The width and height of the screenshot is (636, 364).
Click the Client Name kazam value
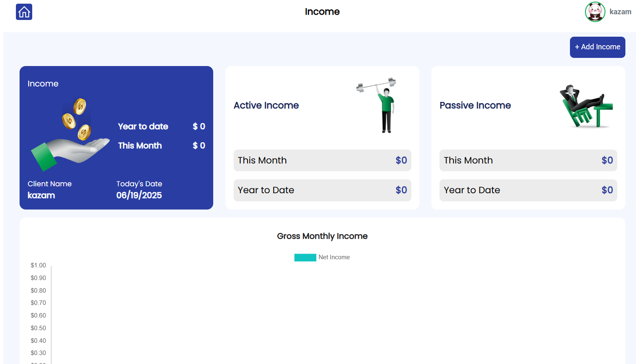41,195
